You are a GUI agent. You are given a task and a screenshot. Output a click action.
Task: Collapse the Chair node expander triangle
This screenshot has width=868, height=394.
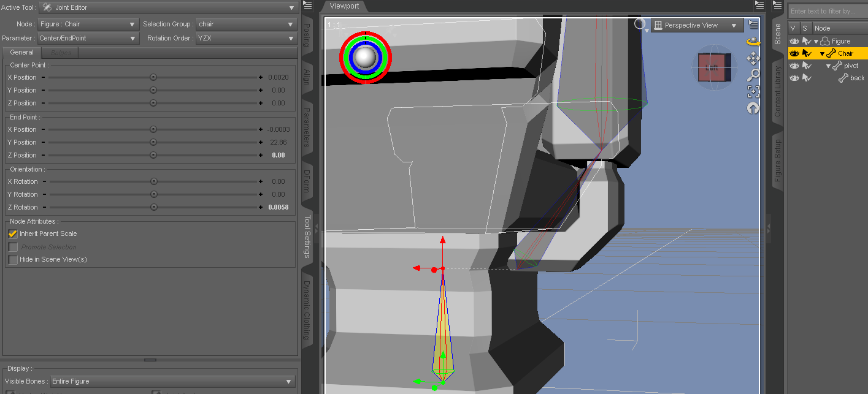(823, 53)
